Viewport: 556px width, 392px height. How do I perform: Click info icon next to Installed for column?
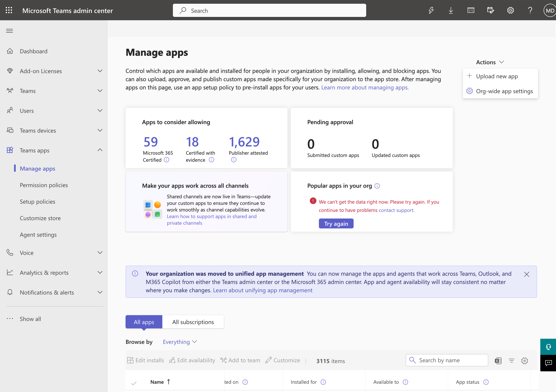coord(323,382)
